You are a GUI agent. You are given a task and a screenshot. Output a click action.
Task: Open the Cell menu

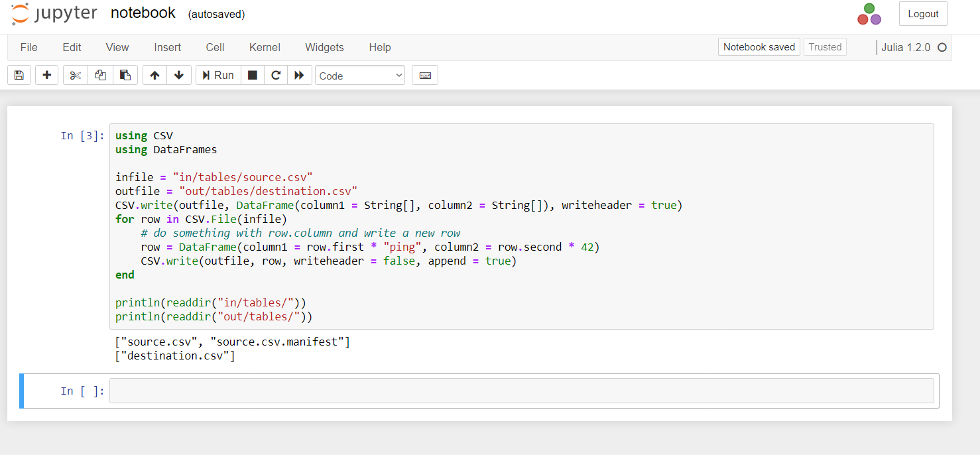point(215,47)
